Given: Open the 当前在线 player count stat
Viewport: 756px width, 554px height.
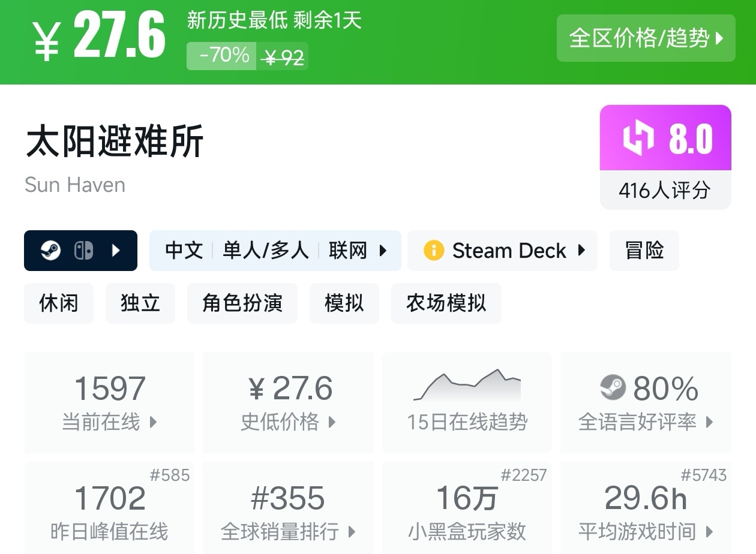Looking at the screenshot, I should pyautogui.click(x=109, y=402).
